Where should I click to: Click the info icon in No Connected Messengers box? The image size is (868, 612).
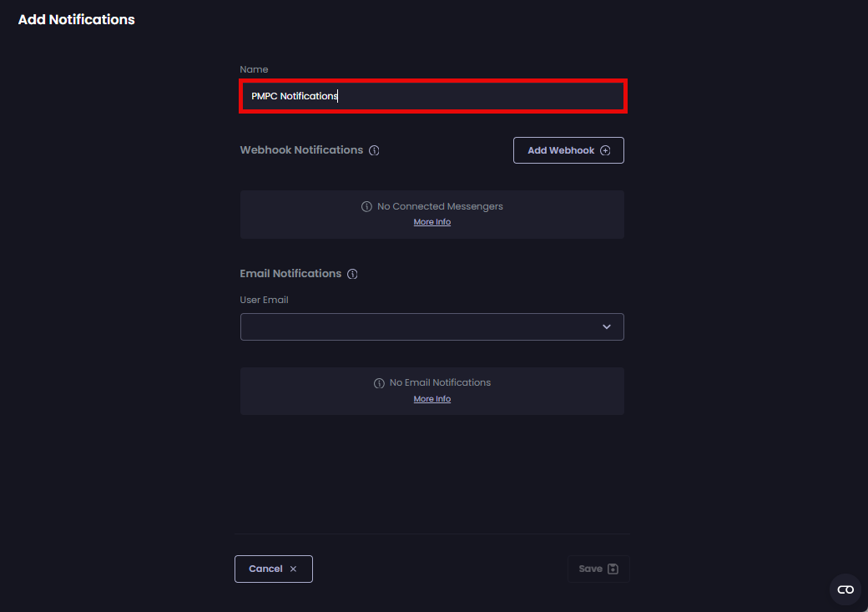click(x=366, y=206)
